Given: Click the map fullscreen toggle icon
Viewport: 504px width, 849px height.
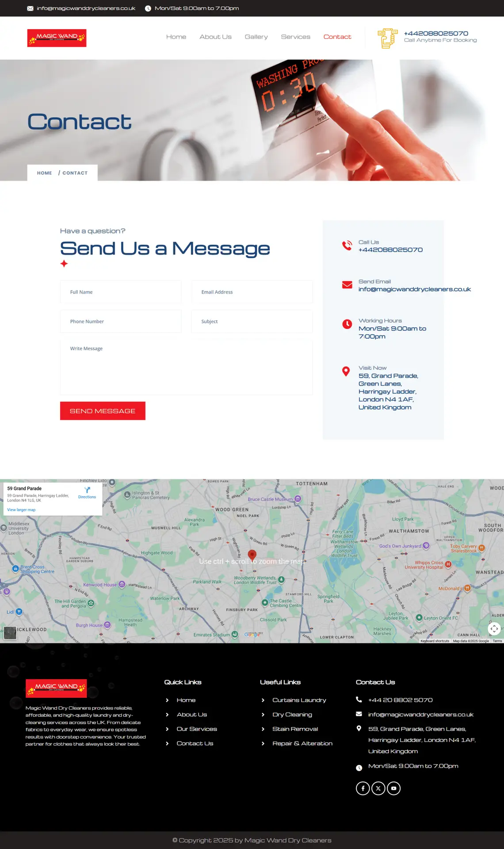Looking at the screenshot, I should coord(494,628).
